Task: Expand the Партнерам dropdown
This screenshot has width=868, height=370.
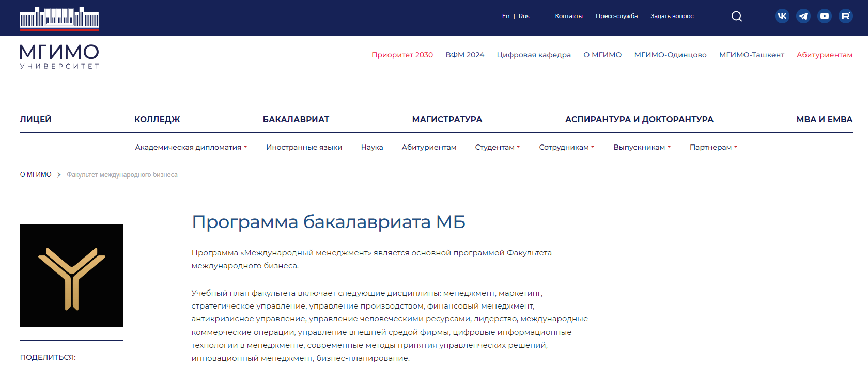Action: click(714, 147)
